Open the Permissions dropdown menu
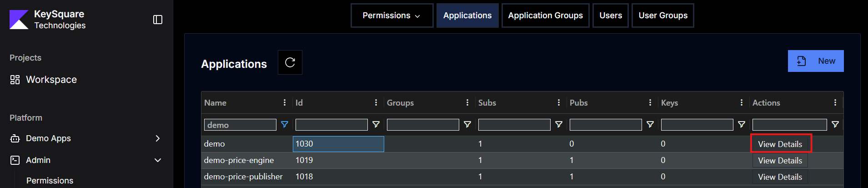Image resolution: width=868 pixels, height=188 pixels. (391, 15)
